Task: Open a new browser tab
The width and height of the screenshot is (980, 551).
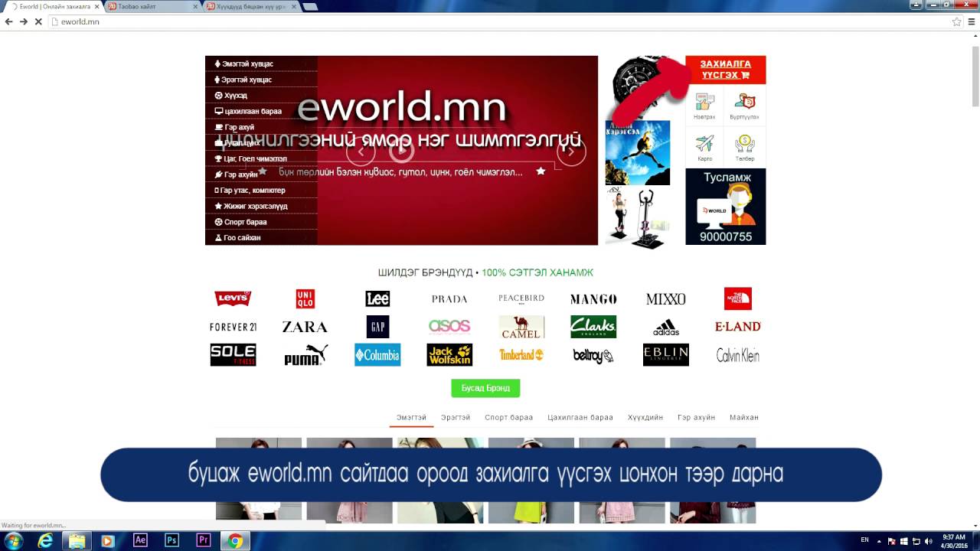Action: point(310,6)
